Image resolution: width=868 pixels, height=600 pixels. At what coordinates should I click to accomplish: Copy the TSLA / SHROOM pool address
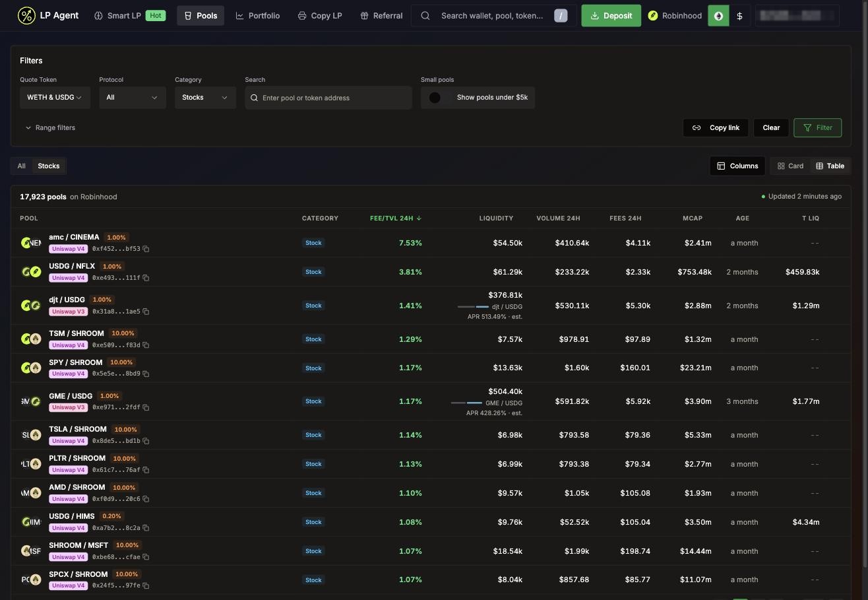[x=146, y=441]
